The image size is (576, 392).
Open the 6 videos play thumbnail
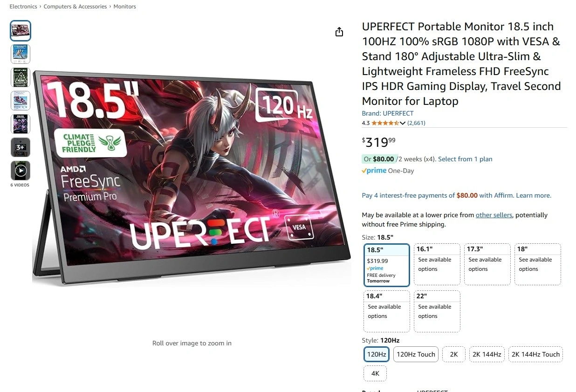click(x=21, y=171)
